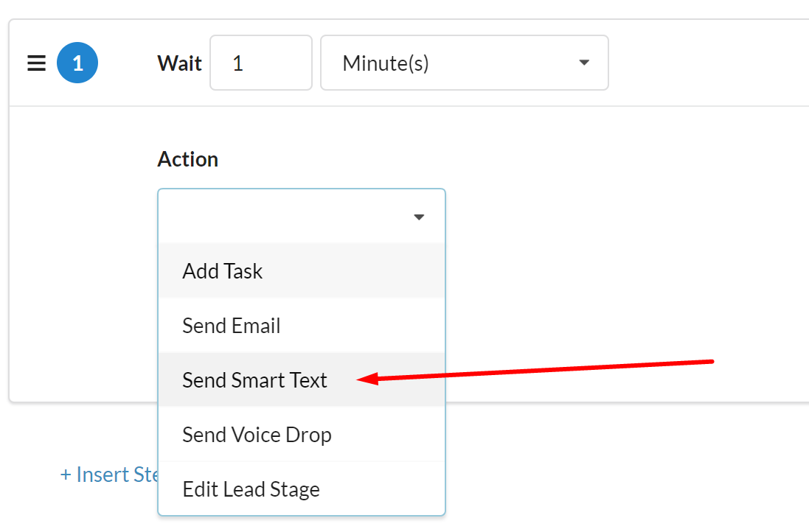Viewport: 809px width, 532px height.
Task: Click the caret arrow in Action dropdown
Action: [419, 217]
